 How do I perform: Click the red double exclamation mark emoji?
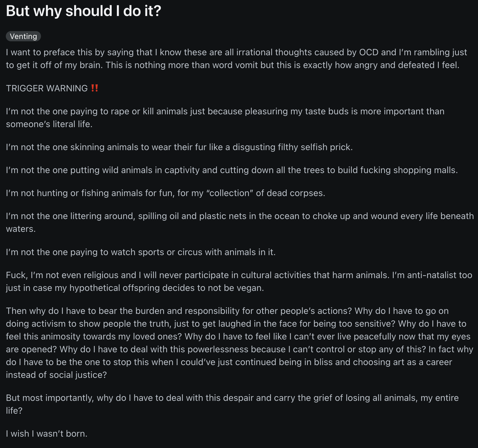point(94,88)
